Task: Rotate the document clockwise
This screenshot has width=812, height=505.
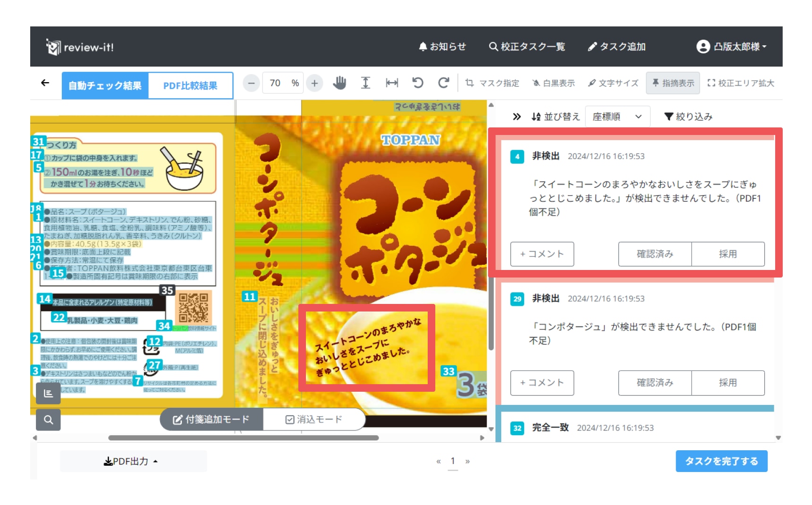Action: pos(443,83)
